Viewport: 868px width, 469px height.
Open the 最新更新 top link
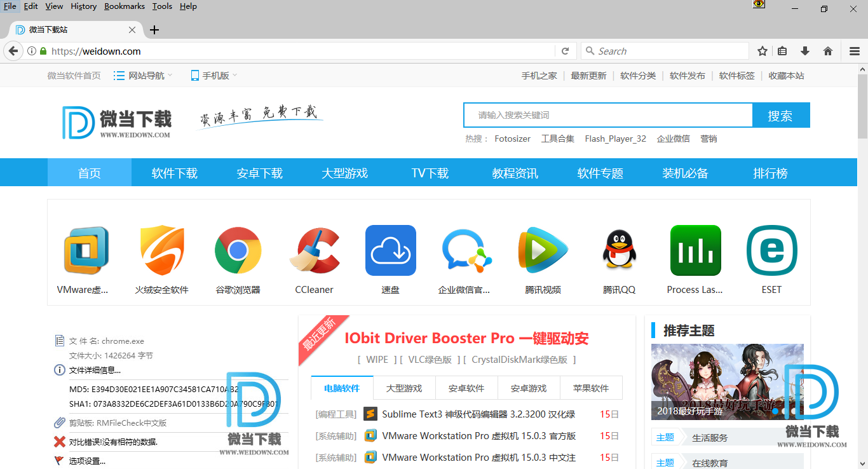(588, 76)
